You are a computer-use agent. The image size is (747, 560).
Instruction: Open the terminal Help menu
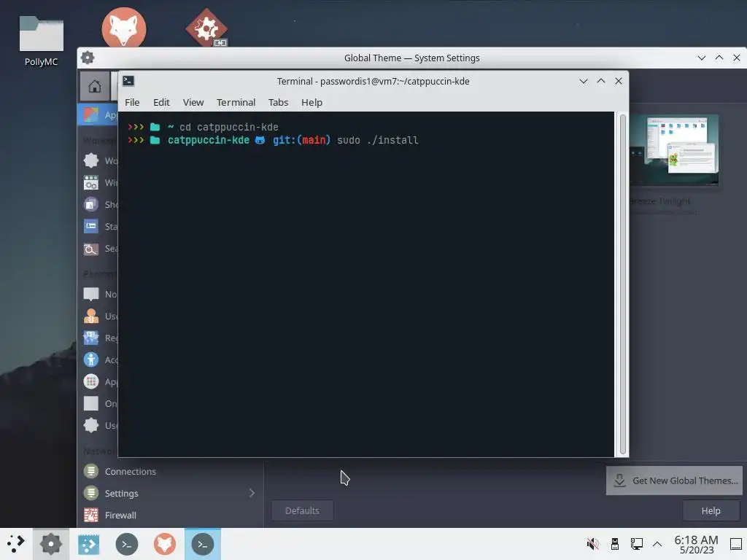click(311, 102)
